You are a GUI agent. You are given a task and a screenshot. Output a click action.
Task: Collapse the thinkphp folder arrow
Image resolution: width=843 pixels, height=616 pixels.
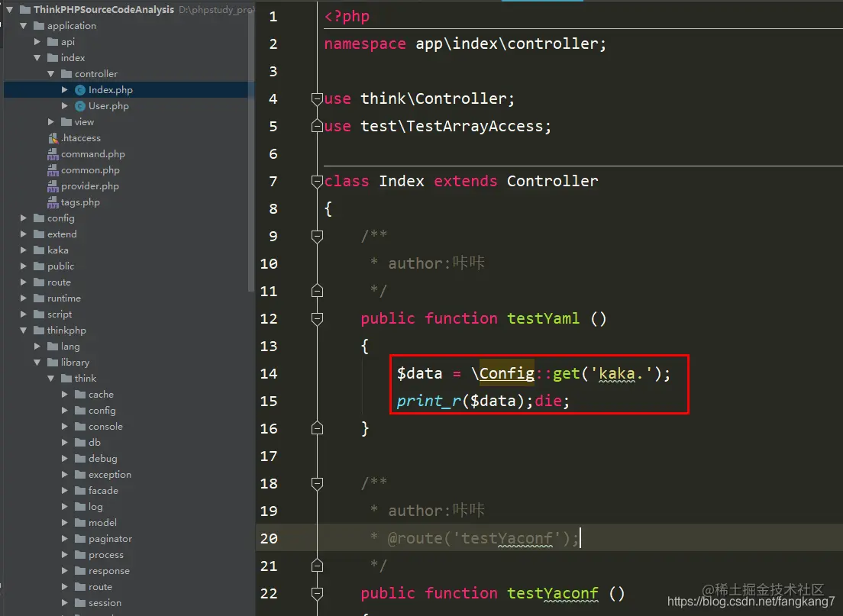point(23,330)
